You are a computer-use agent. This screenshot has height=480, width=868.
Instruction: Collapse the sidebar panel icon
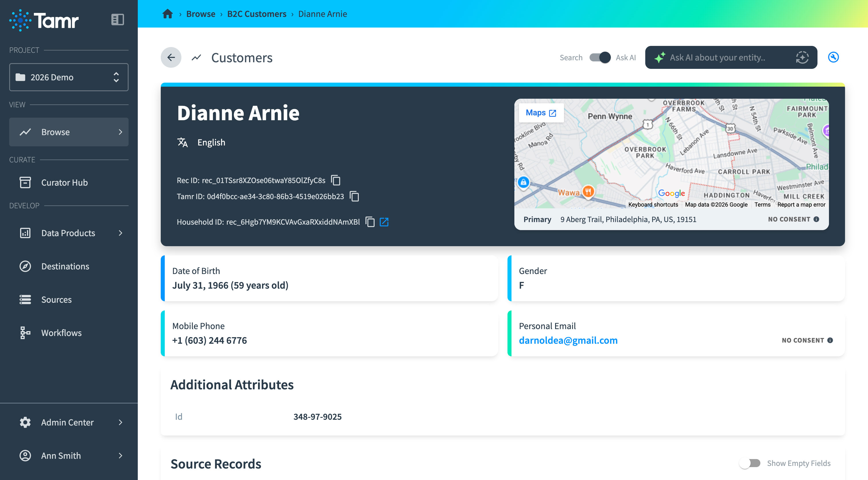pyautogui.click(x=118, y=20)
